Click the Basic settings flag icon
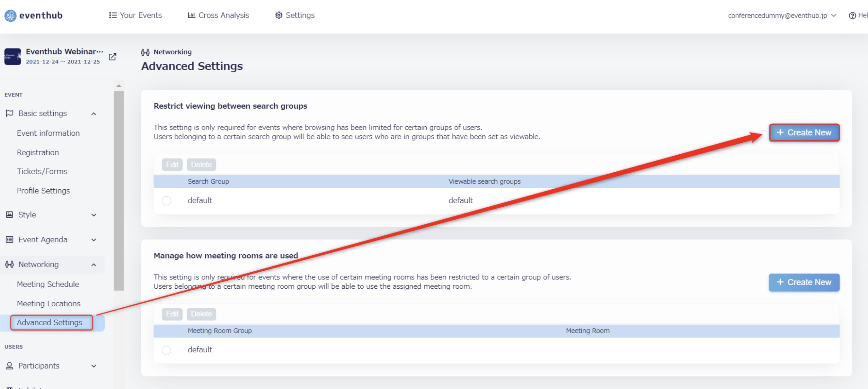Screen dimensions: 868x389 9,113
